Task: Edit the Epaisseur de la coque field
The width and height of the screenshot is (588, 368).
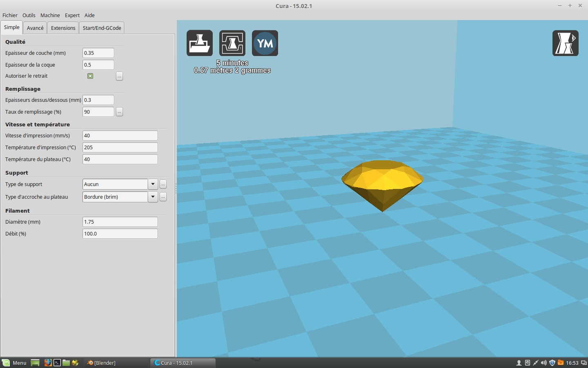Action: (x=98, y=65)
